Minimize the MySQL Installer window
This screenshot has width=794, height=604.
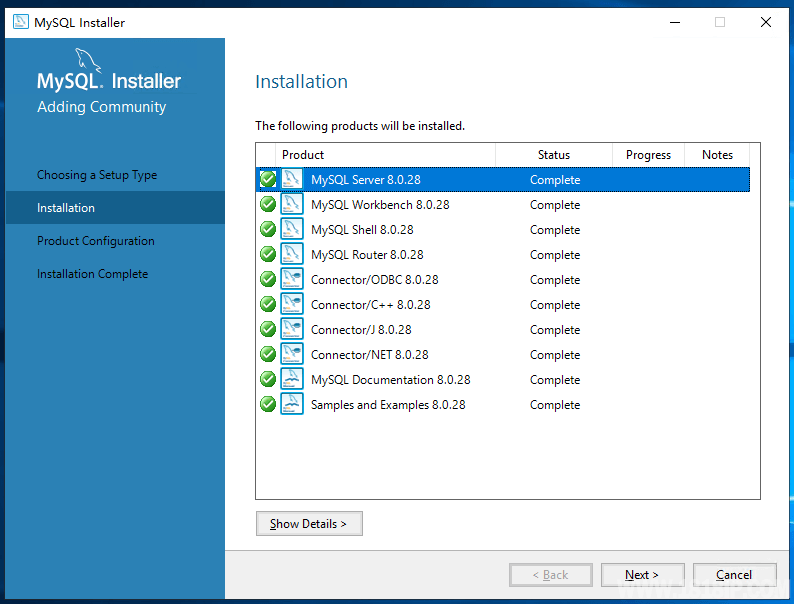(x=675, y=22)
